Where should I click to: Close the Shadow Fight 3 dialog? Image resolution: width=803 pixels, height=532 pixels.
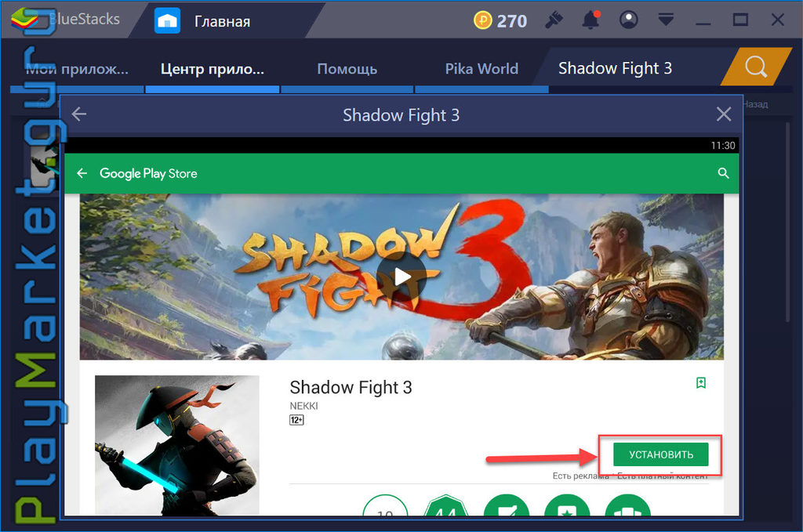coord(724,114)
